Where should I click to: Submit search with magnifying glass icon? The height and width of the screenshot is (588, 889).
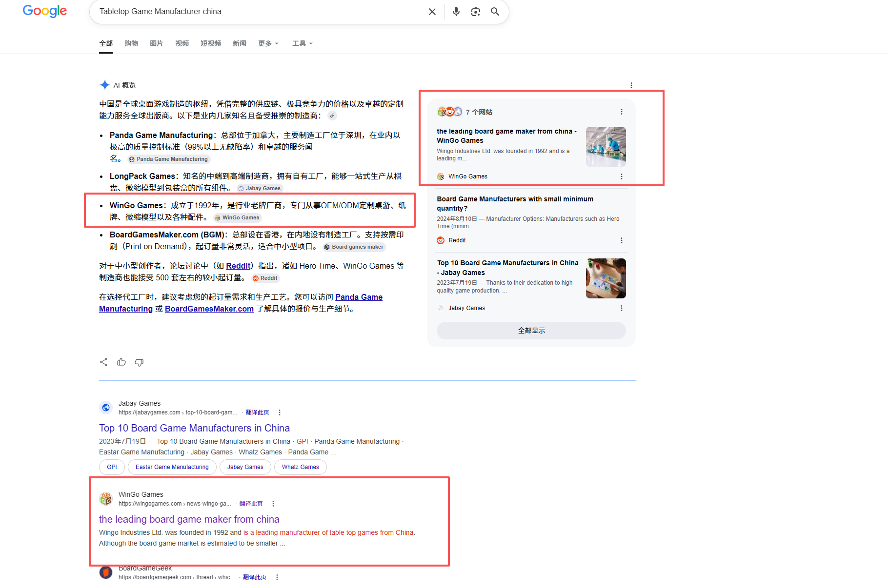[x=495, y=12]
